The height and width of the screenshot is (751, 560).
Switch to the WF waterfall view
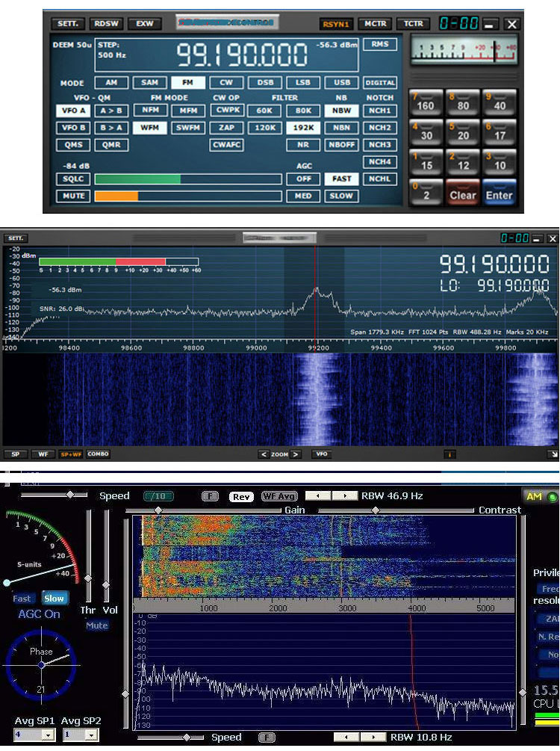point(42,454)
